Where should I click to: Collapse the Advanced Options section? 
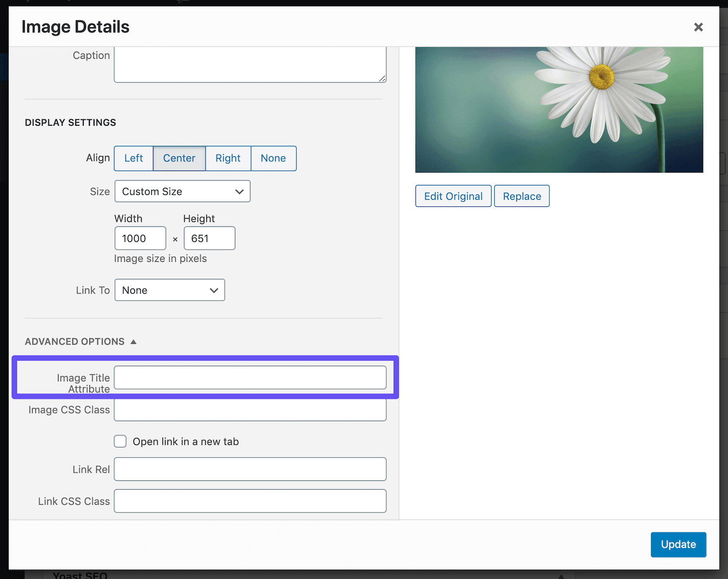[x=81, y=341]
